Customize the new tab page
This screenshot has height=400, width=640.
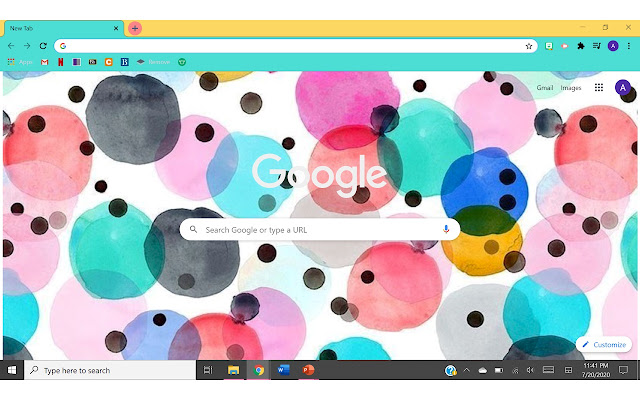tap(604, 344)
